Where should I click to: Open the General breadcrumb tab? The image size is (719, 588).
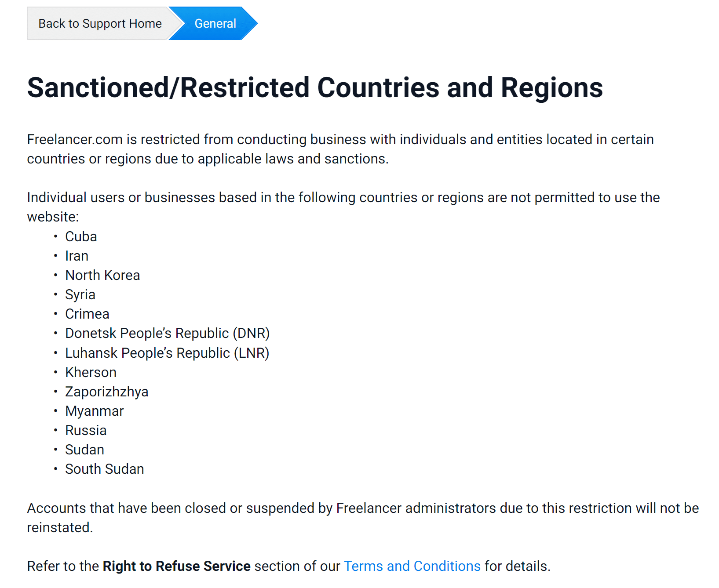(215, 24)
